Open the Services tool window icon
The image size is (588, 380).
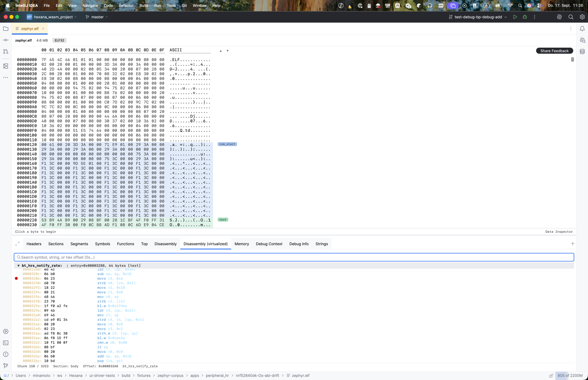(x=6, y=331)
